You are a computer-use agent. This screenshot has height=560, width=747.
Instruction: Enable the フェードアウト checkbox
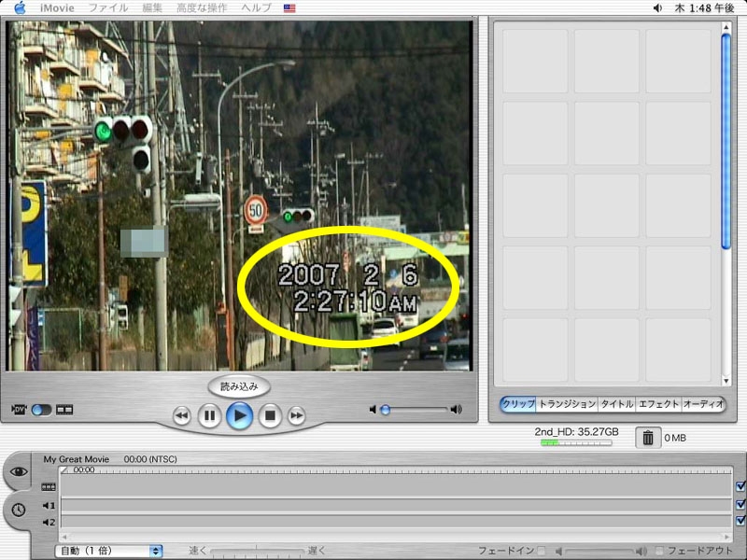(659, 551)
